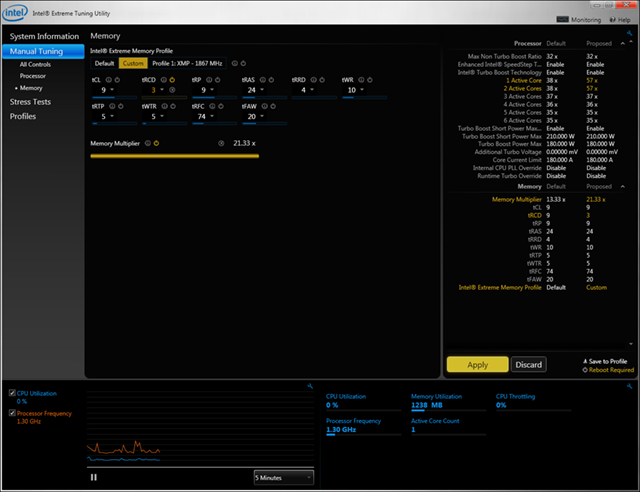Open Stress Tests in the sidebar
Screen dimensions: 640x492
click(x=30, y=102)
